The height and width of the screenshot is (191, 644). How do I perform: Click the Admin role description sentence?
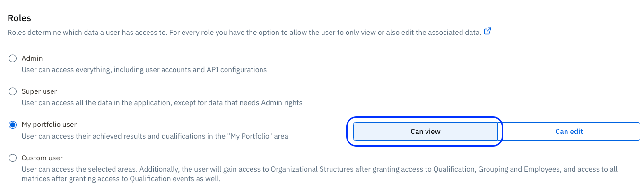[x=144, y=70]
